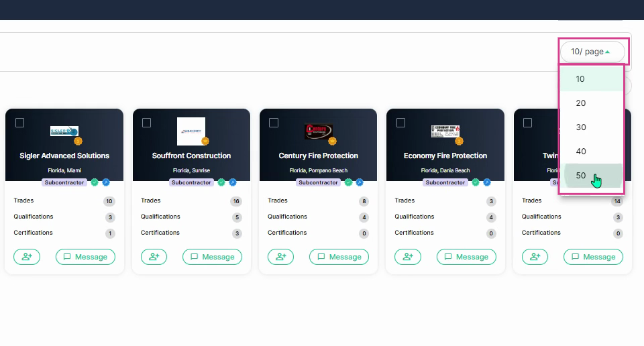644x346 pixels.
Task: Click orange medal badge on Souffront logo
Action: click(205, 141)
